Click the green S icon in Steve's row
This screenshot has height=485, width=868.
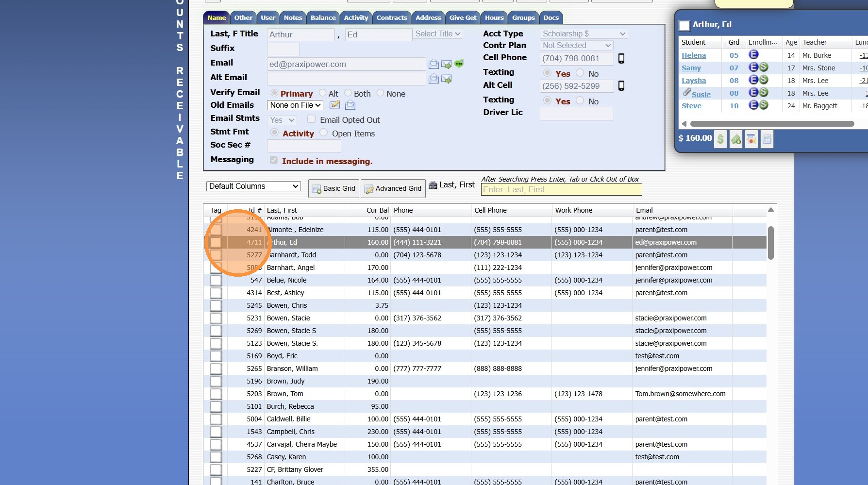click(x=764, y=105)
